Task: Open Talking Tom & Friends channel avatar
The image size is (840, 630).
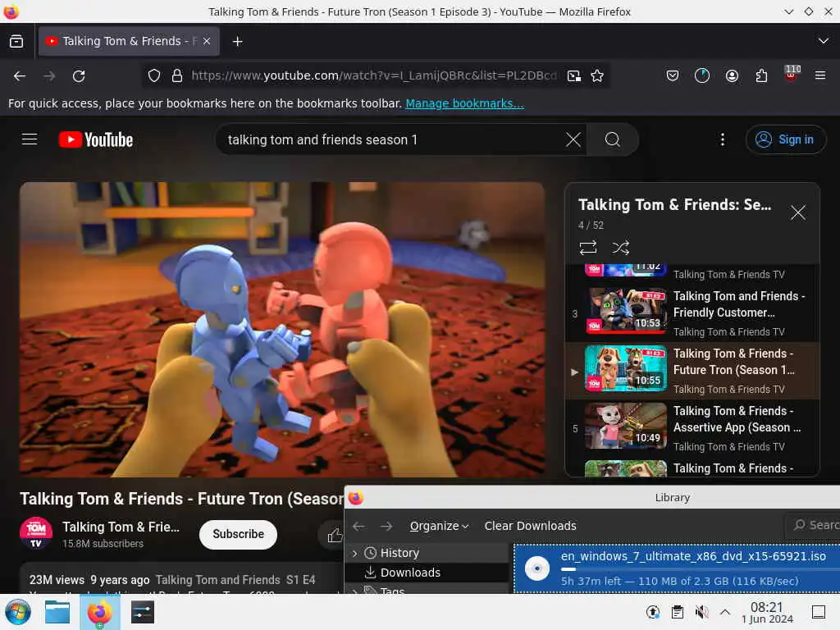Action: (36, 533)
